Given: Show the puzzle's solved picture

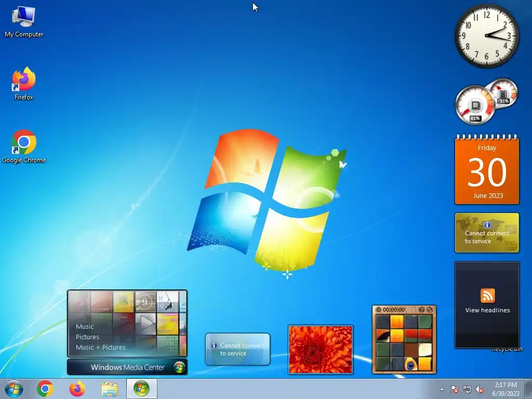Looking at the screenshot, I should tap(422, 310).
